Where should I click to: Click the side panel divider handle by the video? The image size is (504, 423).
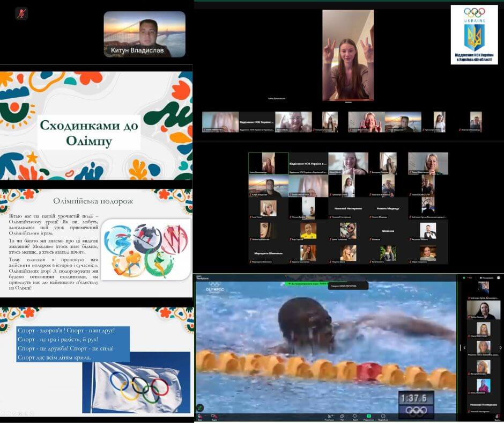pos(460,348)
